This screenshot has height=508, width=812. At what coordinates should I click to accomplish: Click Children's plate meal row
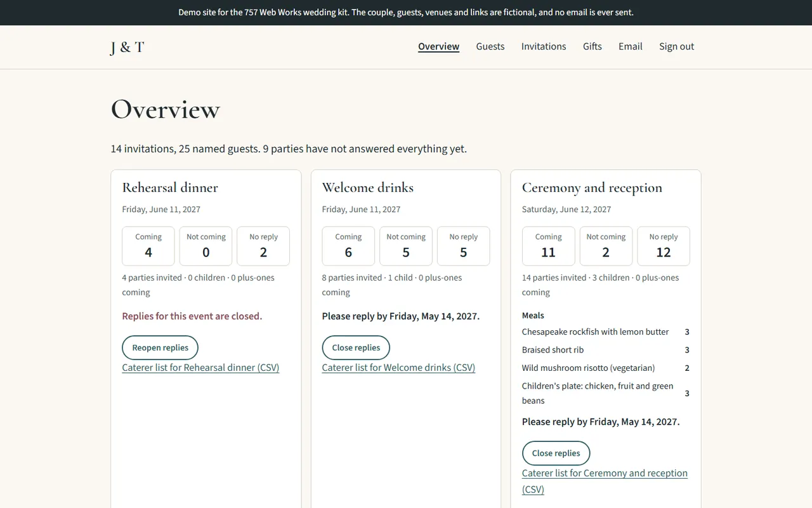click(x=606, y=393)
